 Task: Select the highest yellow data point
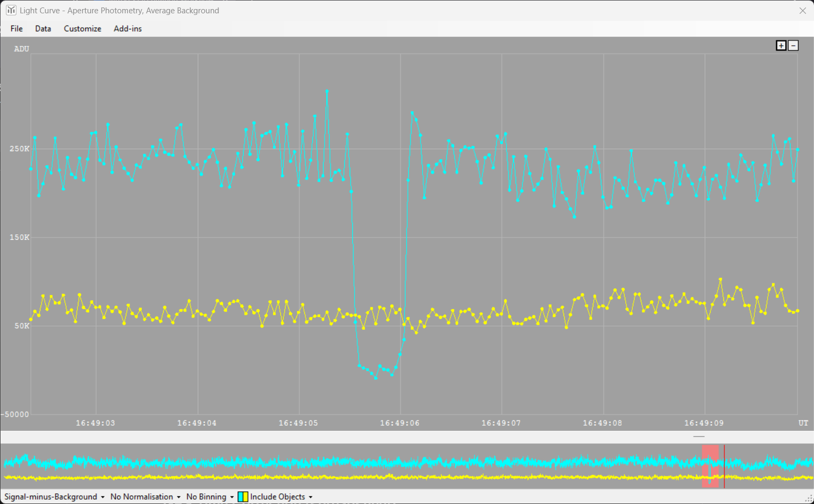click(x=720, y=279)
